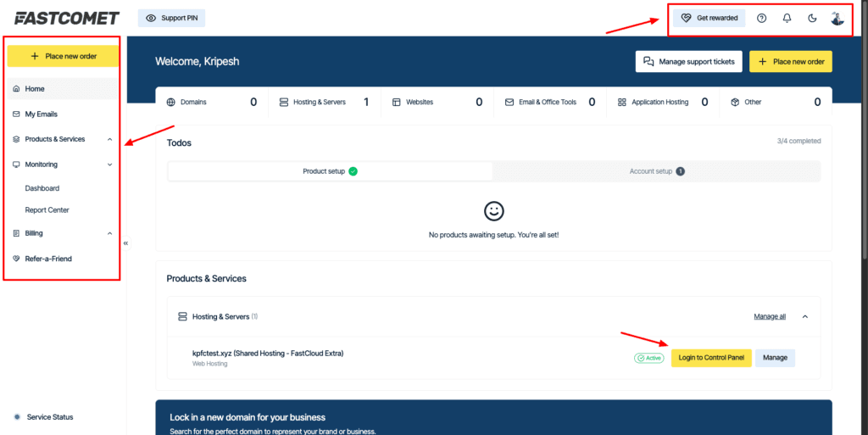
Task: Click the Active status badge
Action: point(648,358)
